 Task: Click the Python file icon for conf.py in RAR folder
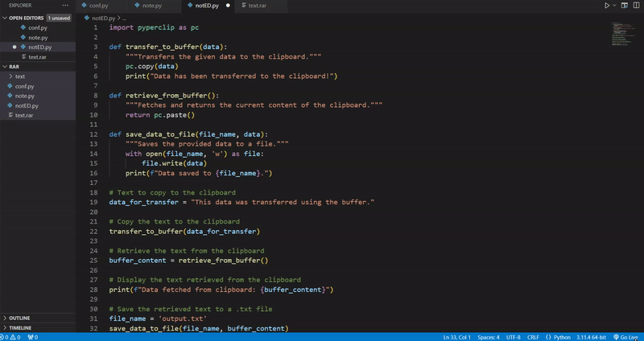pos(10,87)
